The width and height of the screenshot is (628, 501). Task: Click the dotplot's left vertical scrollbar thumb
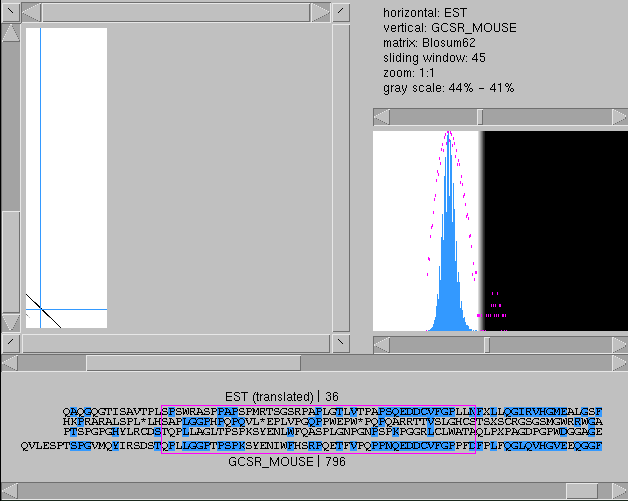coord(11,262)
